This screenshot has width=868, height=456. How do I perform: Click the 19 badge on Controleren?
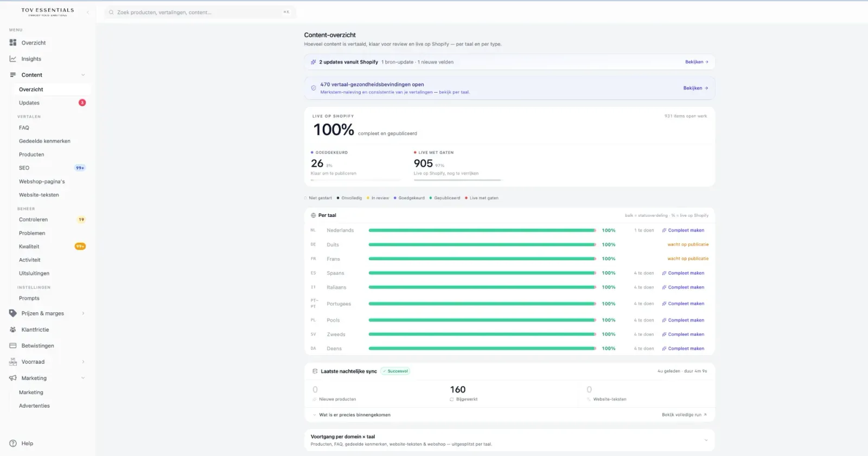81,220
